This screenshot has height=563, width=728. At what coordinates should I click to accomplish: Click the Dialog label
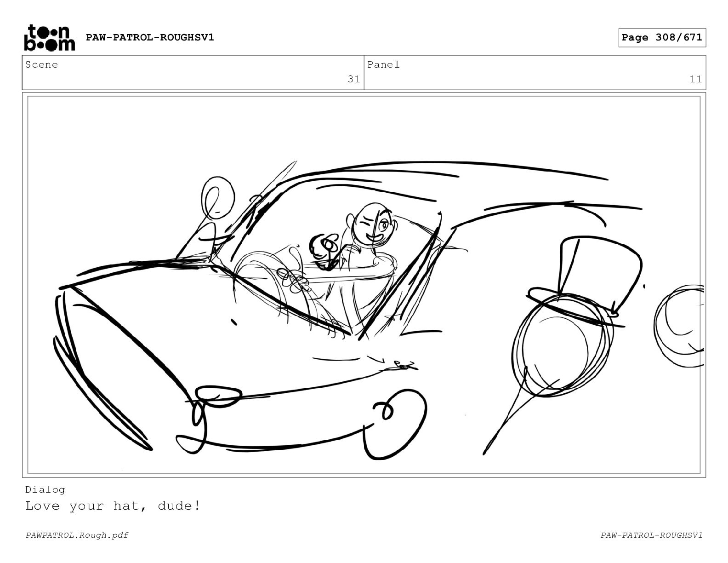pyautogui.click(x=45, y=489)
